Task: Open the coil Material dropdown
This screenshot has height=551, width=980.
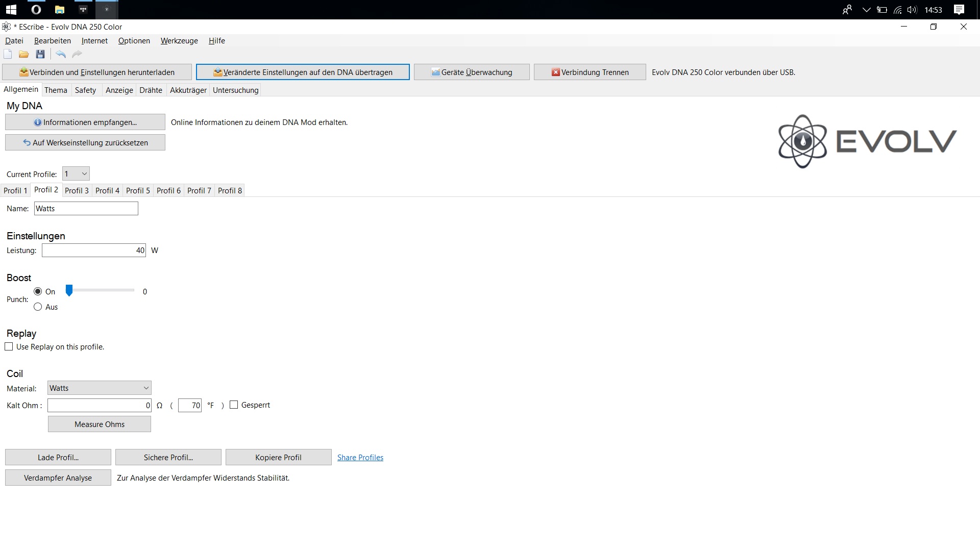Action: point(99,388)
